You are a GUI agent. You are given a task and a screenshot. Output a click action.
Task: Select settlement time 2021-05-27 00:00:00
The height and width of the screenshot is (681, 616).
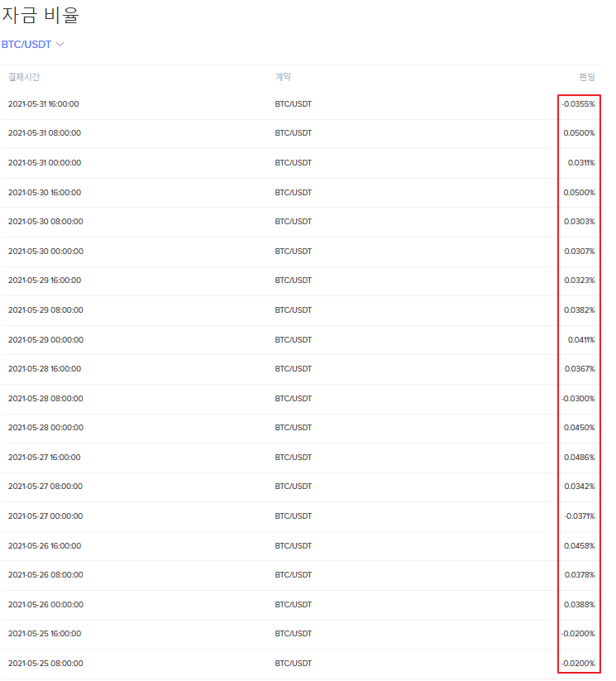coord(45,516)
